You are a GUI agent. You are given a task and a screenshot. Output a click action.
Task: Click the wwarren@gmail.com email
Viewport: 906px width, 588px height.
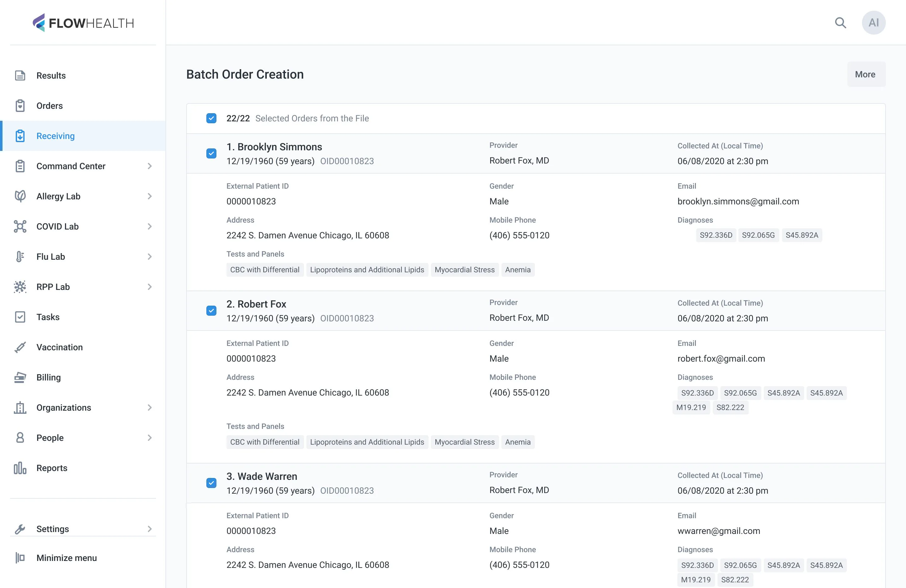(719, 531)
